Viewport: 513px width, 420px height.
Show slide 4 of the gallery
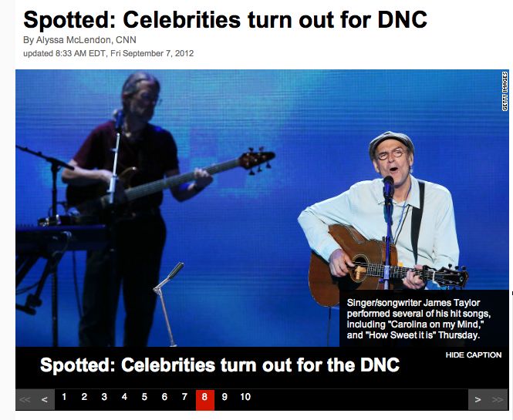click(124, 397)
